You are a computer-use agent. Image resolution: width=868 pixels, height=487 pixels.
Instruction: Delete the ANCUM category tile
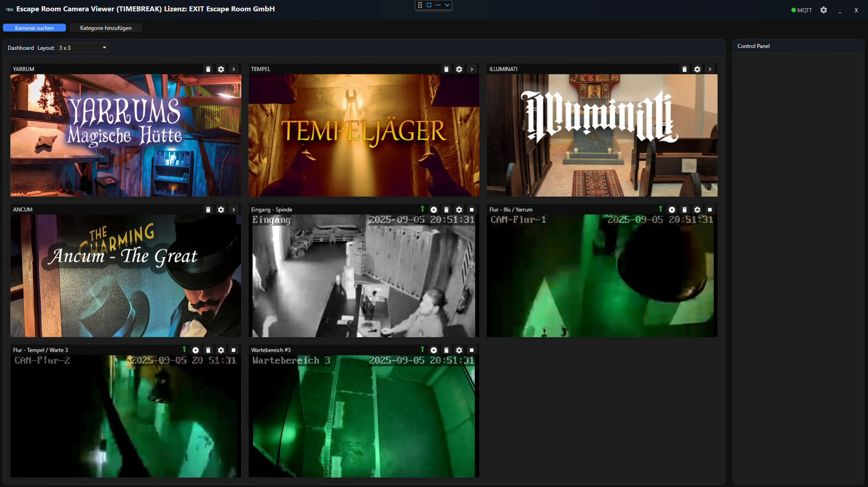click(208, 210)
